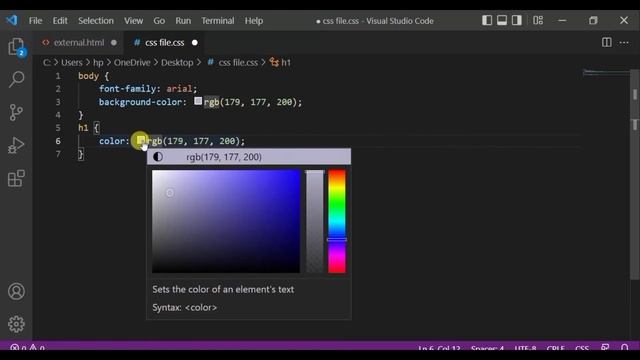Screen dimensions: 640x360
Task: Switch to the external.html tab
Action: coord(79,42)
